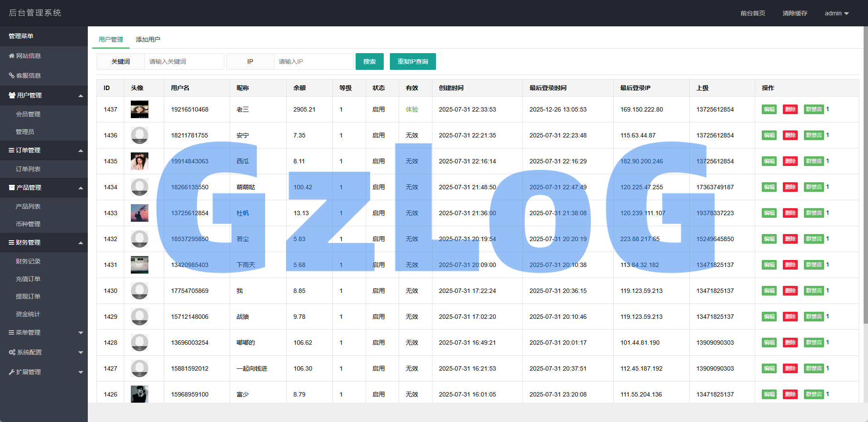This screenshot has width=868, height=422.
Task: Click 群禁言 for user 1435
Action: click(814, 161)
